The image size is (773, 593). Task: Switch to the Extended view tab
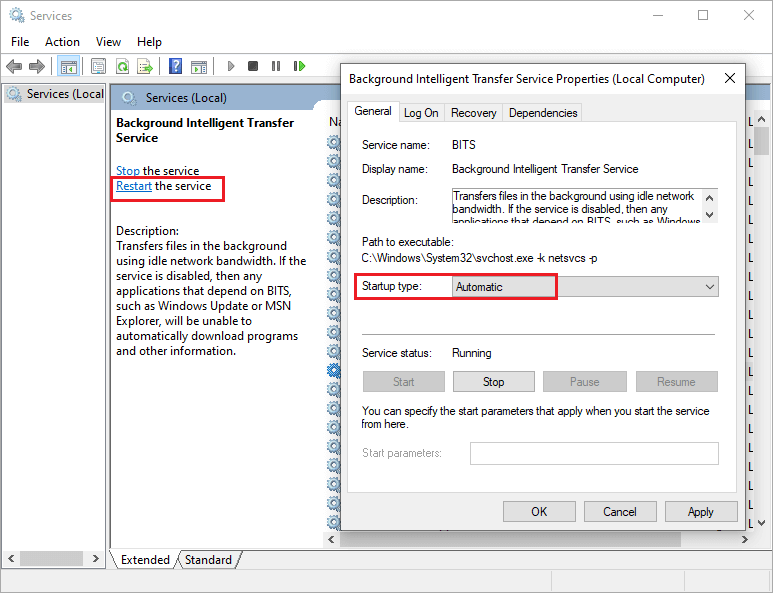pos(145,560)
